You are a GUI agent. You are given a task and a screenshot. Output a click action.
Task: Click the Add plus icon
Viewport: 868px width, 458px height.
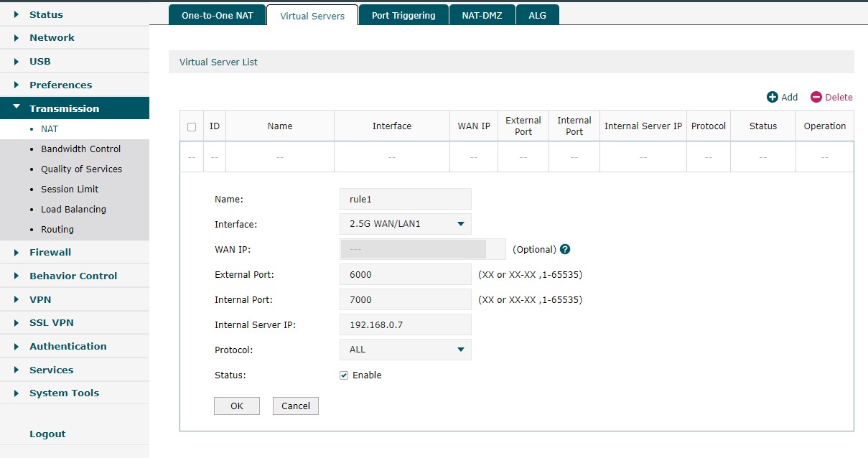pos(773,97)
